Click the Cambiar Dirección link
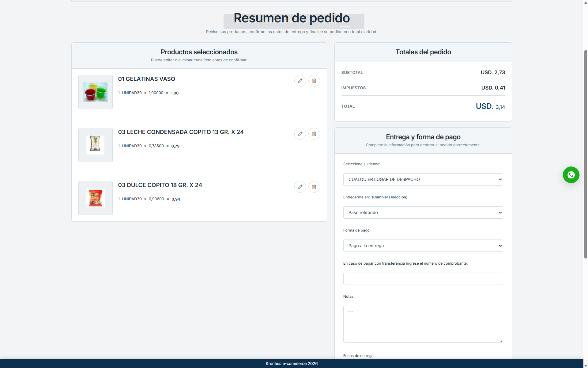 tap(390, 197)
